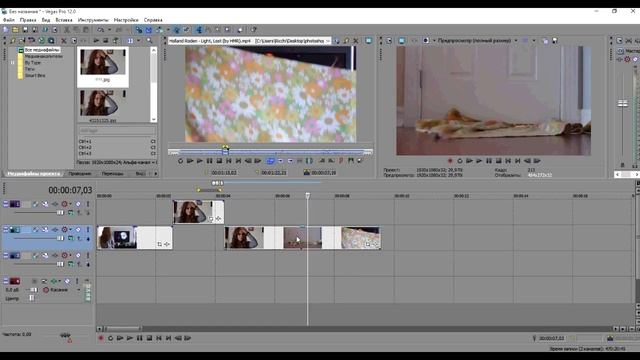640x360 pixels.
Task: Switch to the Медиафайлы проекта tab
Action: (34, 173)
